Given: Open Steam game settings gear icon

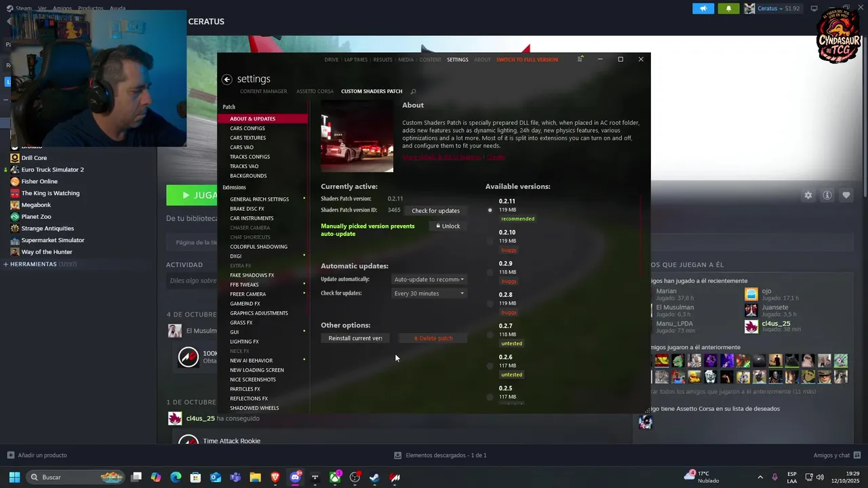Looking at the screenshot, I should pyautogui.click(x=808, y=195).
